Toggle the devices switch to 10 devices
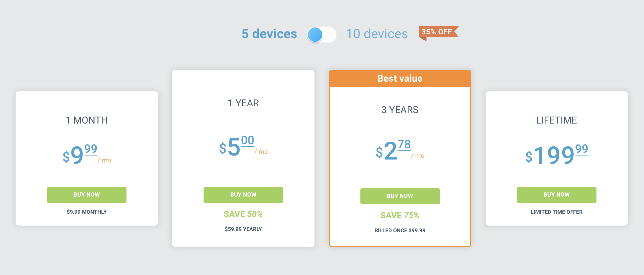This screenshot has width=644, height=275. click(322, 35)
